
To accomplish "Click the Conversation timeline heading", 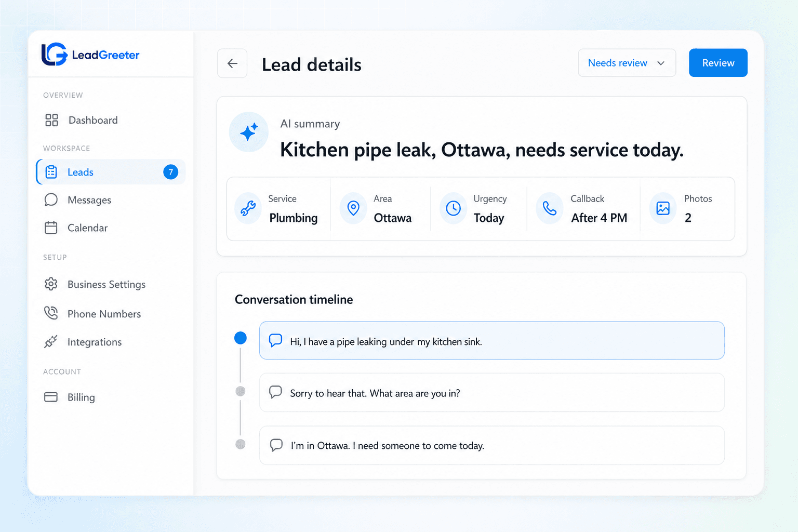I will coord(294,299).
